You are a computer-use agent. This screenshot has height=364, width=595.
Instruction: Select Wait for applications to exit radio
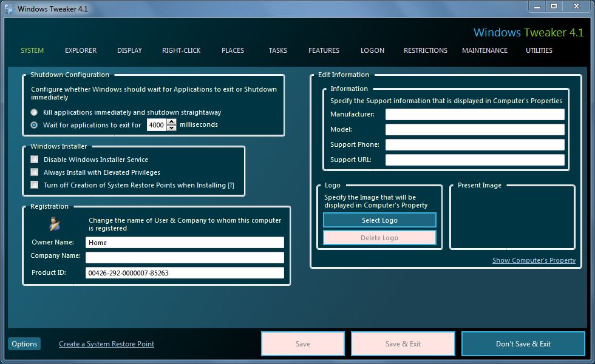(34, 125)
